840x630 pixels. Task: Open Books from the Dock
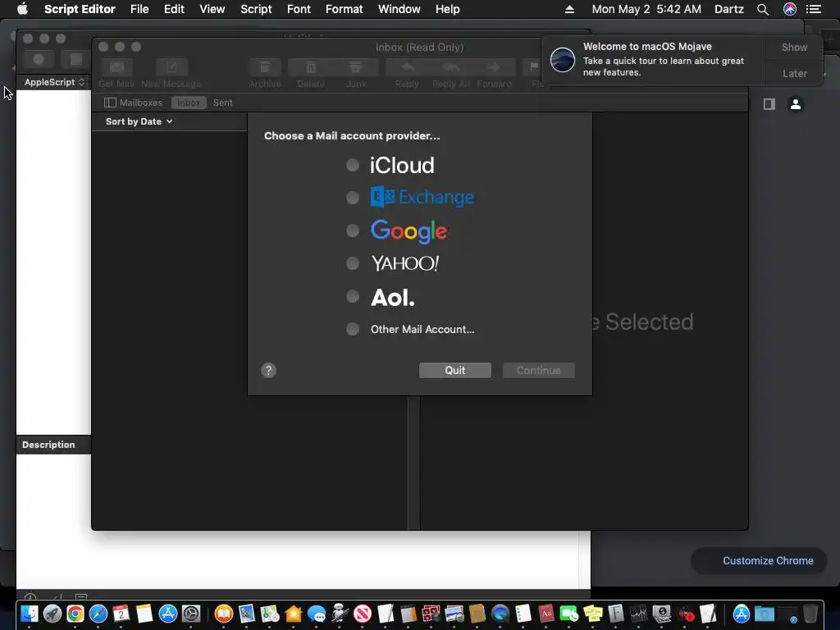[223, 614]
